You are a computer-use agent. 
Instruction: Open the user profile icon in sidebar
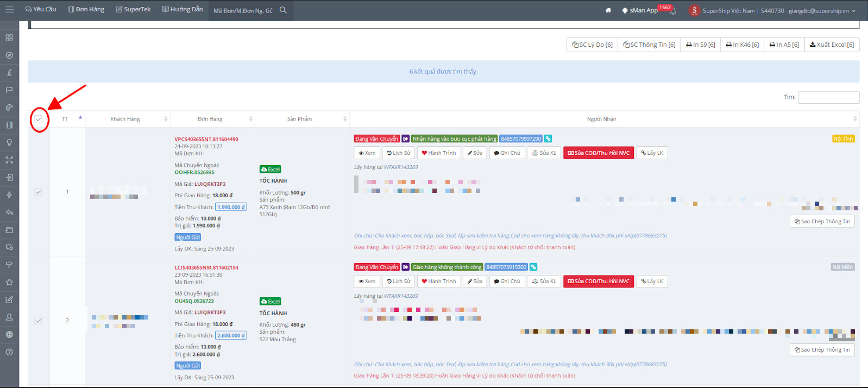point(9,317)
